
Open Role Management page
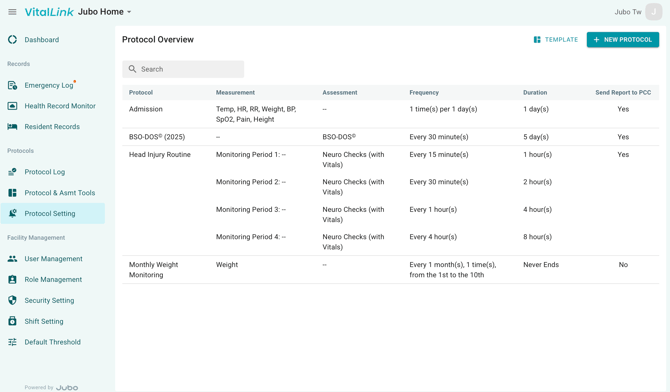coord(53,280)
